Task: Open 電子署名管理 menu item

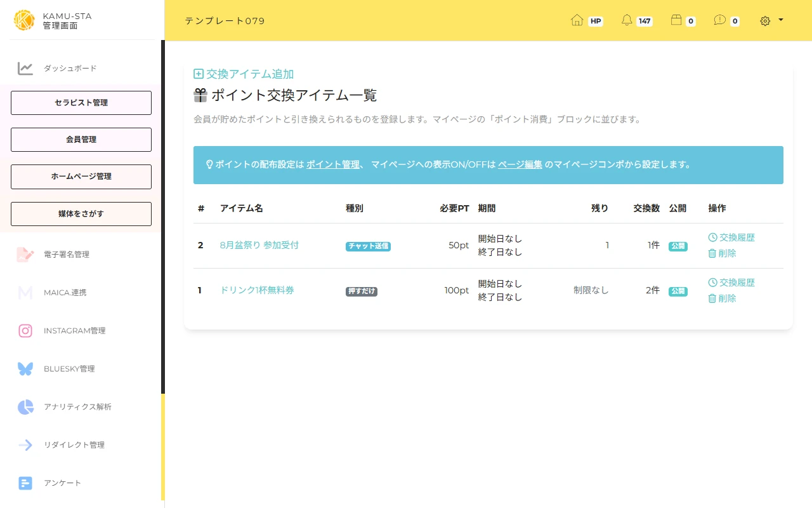Action: pyautogui.click(x=67, y=255)
